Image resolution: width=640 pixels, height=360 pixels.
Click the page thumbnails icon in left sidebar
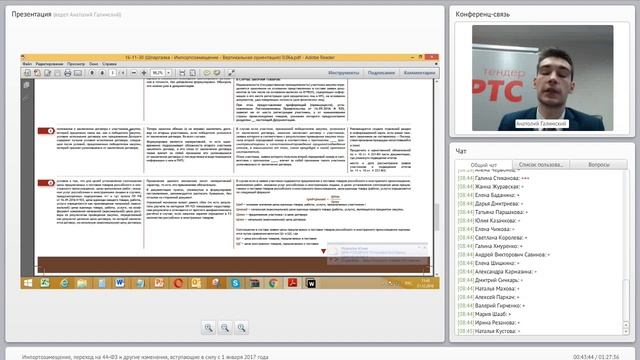[27, 85]
